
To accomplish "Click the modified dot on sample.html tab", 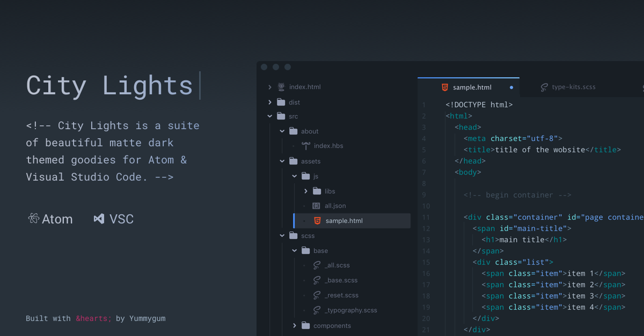I will 511,87.
